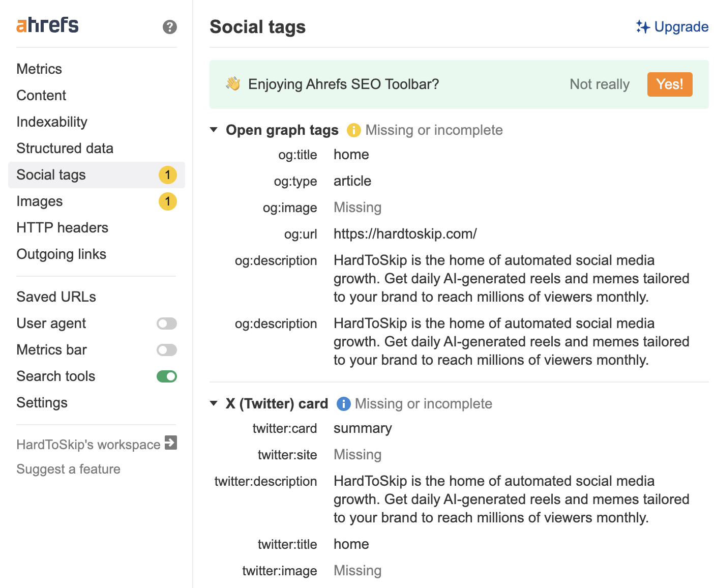This screenshot has width=714, height=588.
Task: Enable the User agent toggle
Action: tap(166, 324)
